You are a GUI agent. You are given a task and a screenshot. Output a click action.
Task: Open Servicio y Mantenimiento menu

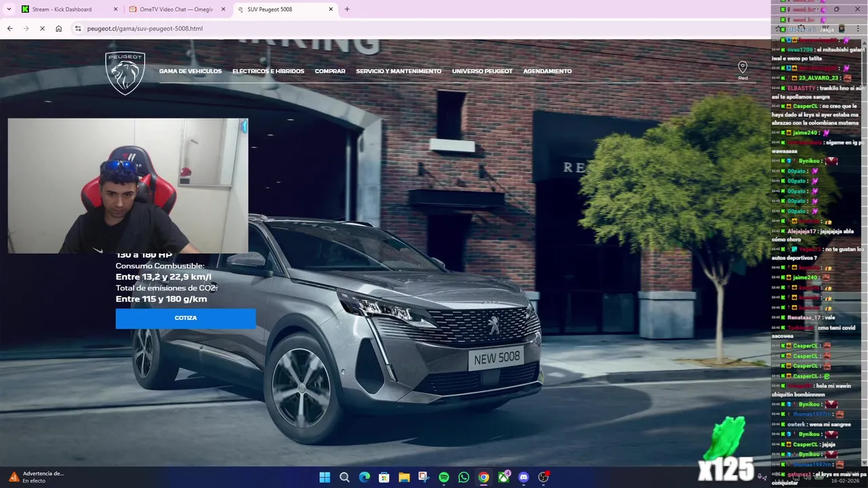(x=399, y=71)
